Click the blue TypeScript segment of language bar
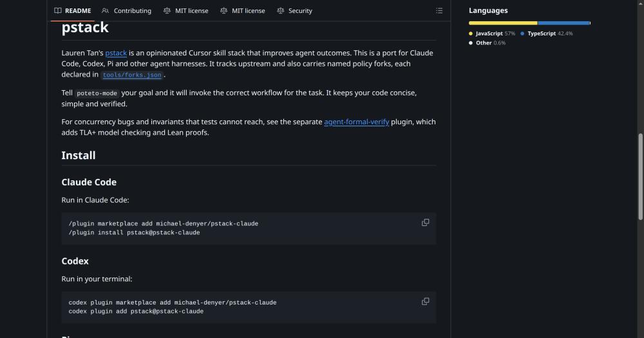The width and height of the screenshot is (644, 338). coord(564,23)
